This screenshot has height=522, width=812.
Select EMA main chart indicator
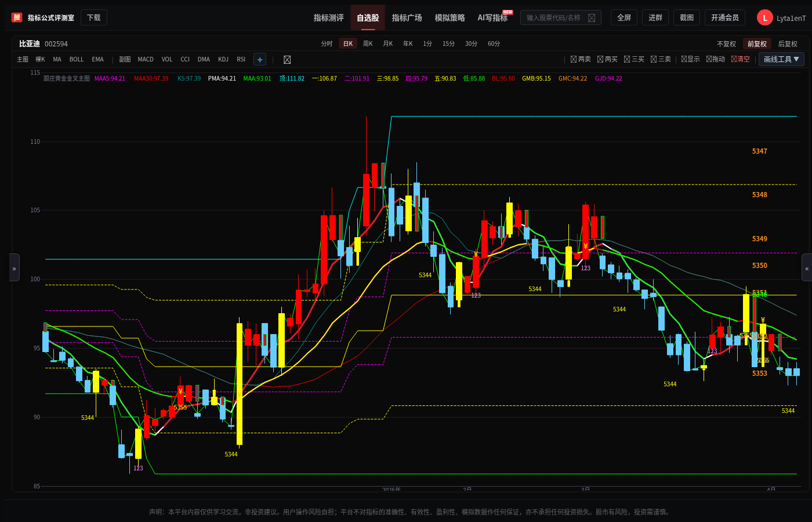97,59
